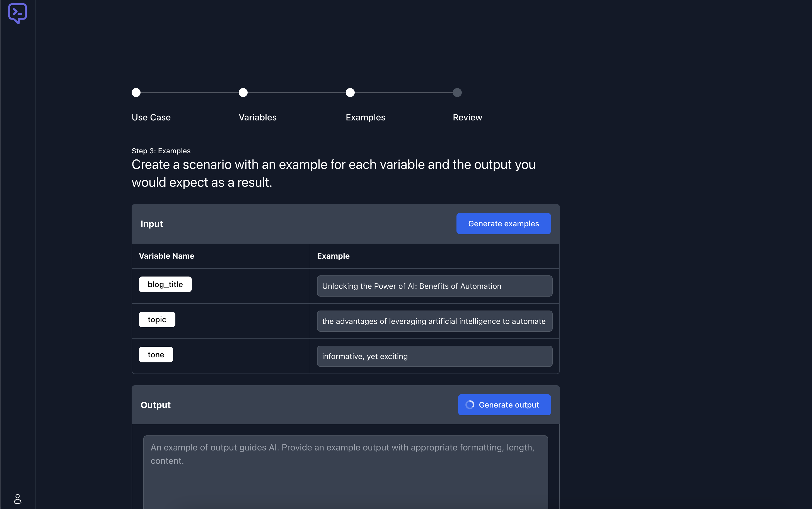
Task: Open the user profile icon
Action: [18, 499]
